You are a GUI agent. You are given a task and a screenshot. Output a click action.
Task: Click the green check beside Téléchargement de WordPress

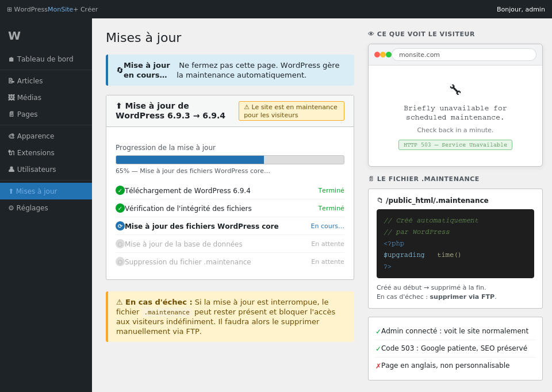(x=120, y=190)
